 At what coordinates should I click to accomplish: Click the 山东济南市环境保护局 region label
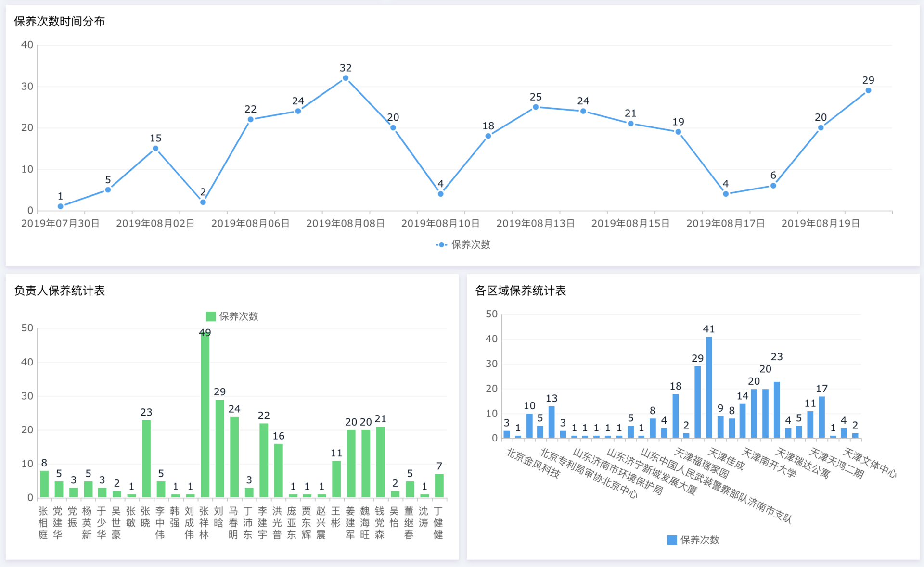click(618, 472)
